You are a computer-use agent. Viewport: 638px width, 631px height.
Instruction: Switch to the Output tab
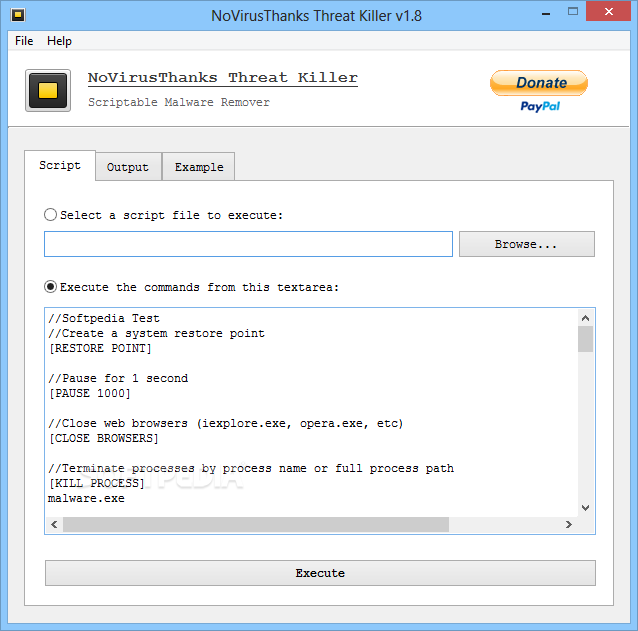[x=128, y=167]
